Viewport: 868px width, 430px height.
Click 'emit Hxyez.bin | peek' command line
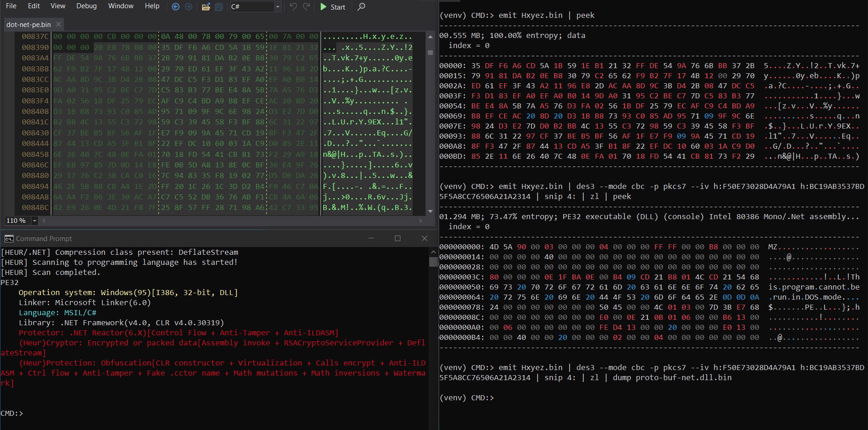pos(547,15)
